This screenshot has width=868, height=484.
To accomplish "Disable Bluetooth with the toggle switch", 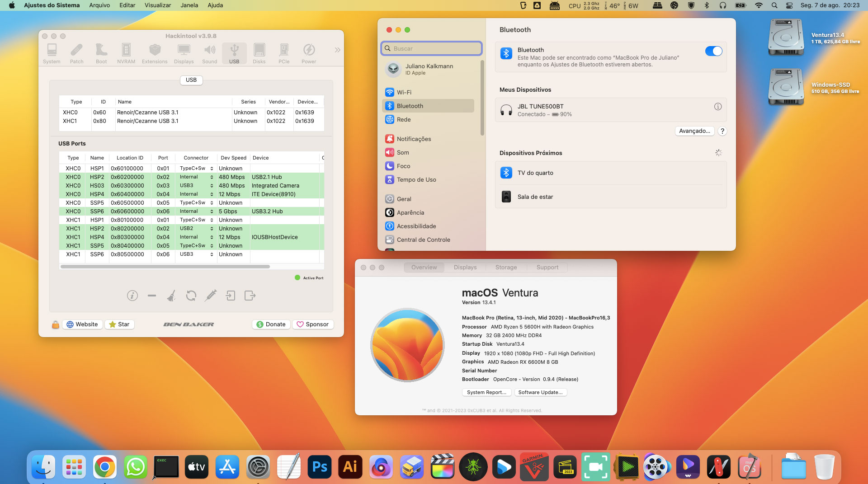I will tap(713, 51).
